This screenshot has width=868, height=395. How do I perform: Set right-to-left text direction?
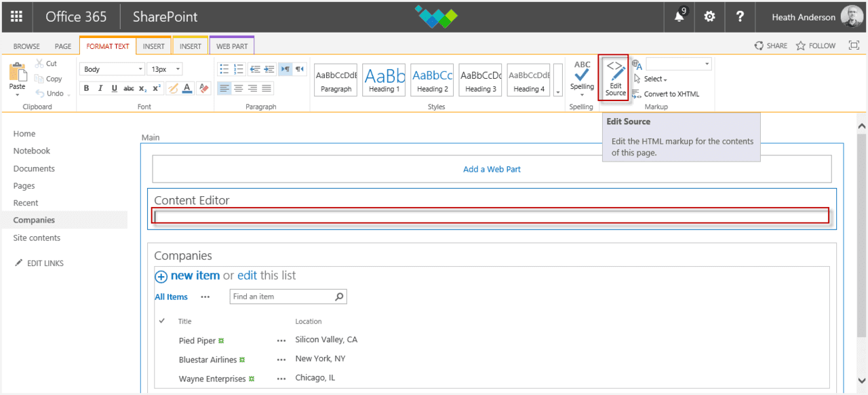pyautogui.click(x=300, y=69)
